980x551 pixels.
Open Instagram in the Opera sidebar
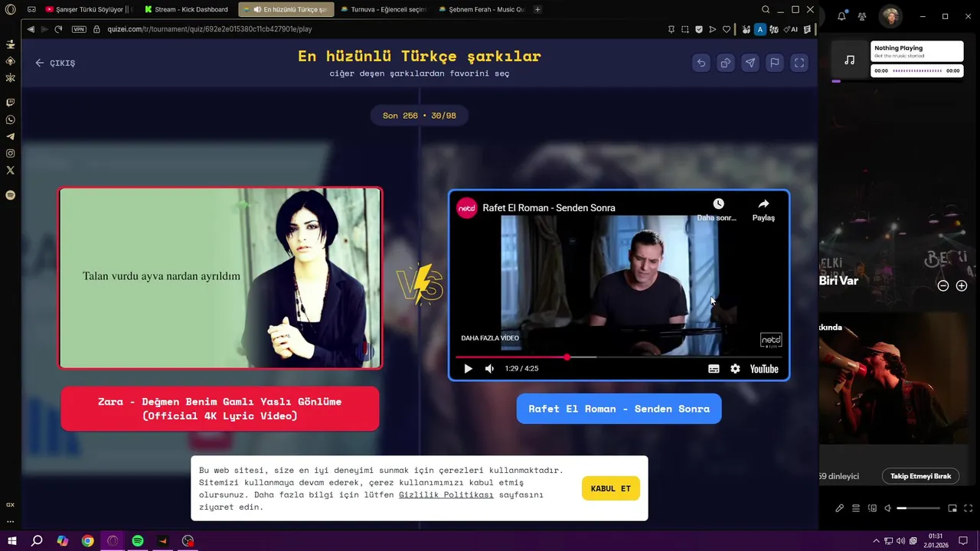pyautogui.click(x=10, y=153)
